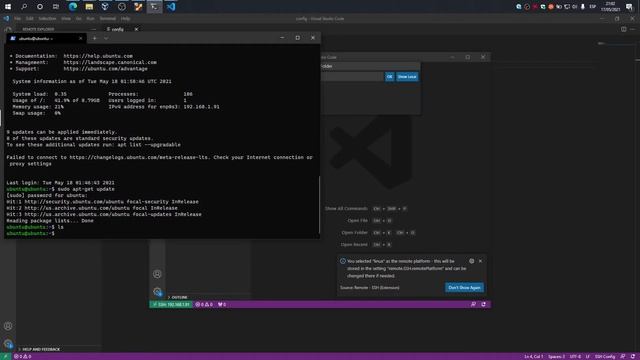Open View menu in VS Code
Viewport: 640px width, 360px height.
click(x=66, y=18)
